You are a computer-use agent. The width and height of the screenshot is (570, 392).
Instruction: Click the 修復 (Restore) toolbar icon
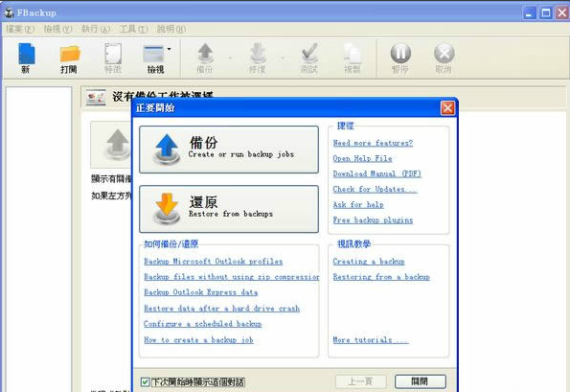[x=258, y=54]
